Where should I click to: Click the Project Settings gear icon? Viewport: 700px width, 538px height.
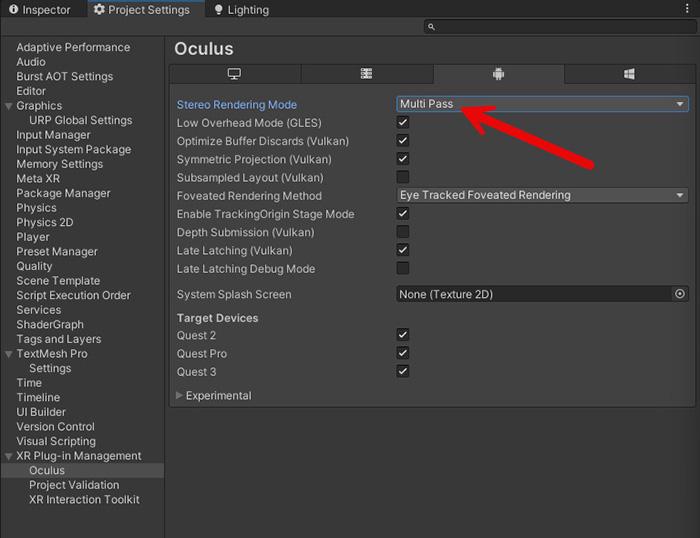[99, 10]
